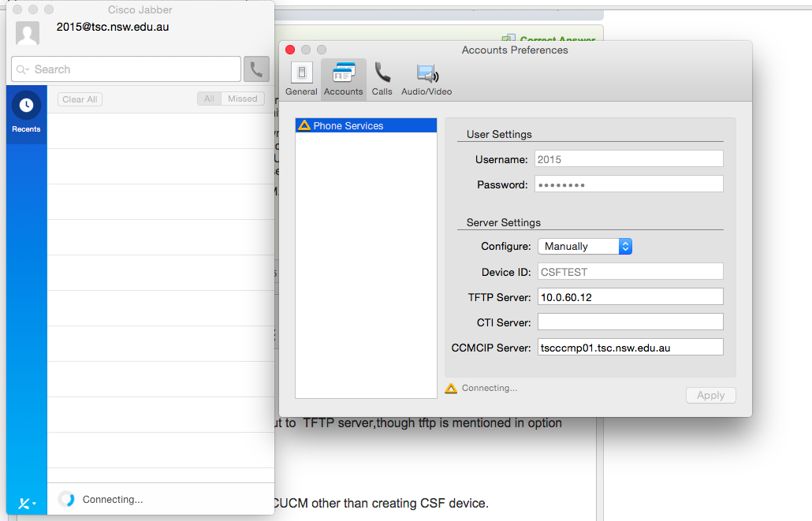Screen dimensions: 812x521
Task: Click the TFTP Server field
Action: click(x=630, y=297)
